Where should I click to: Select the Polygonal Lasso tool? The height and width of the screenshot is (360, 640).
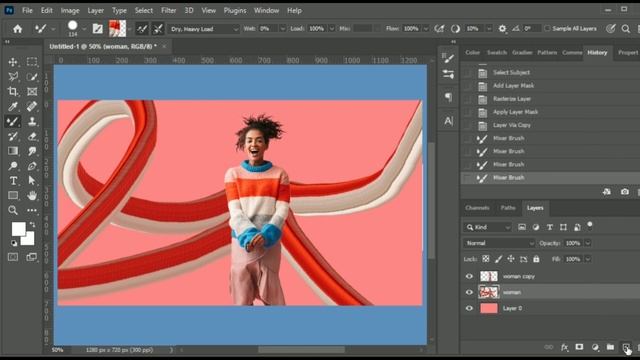click(x=13, y=76)
